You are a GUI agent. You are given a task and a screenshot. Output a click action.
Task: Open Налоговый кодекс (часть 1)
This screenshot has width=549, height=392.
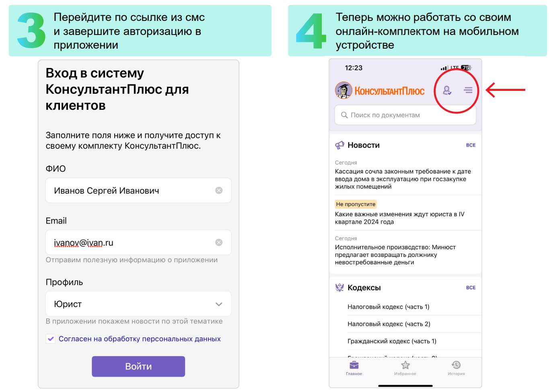(x=389, y=307)
